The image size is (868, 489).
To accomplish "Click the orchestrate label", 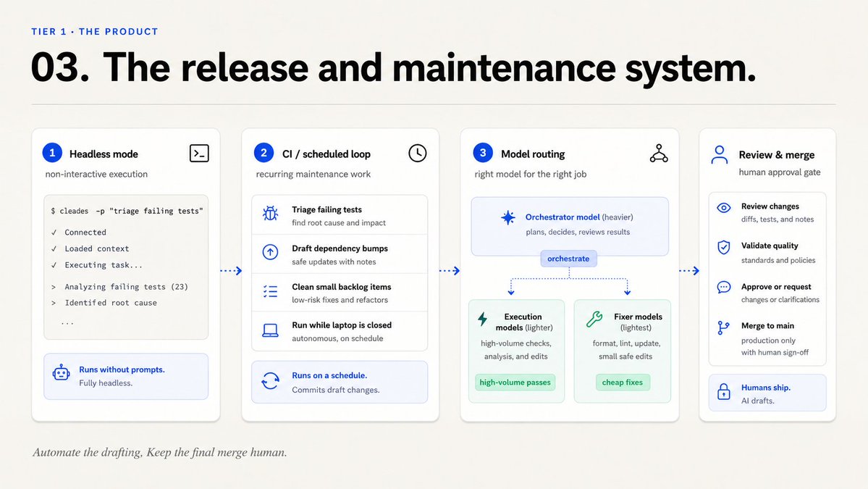I will coord(568,259).
